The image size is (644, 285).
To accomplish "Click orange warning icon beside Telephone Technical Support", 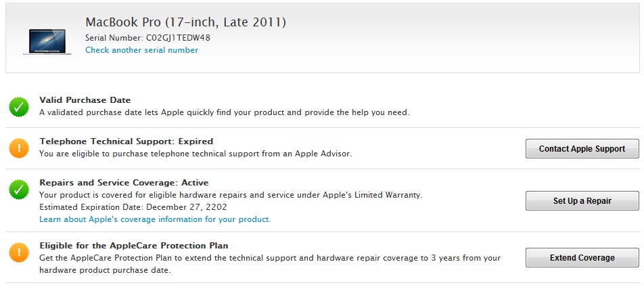I will (19, 148).
